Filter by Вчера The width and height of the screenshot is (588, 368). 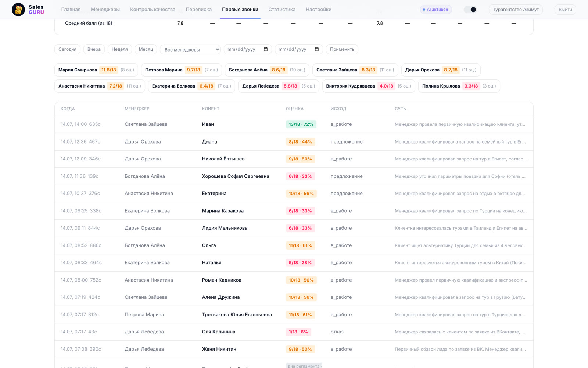pos(94,49)
